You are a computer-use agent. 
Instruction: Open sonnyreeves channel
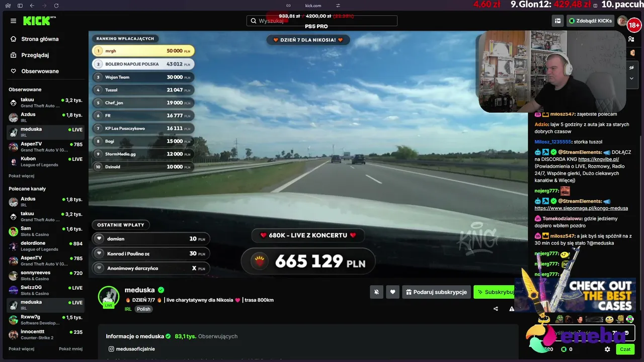pos(45,276)
